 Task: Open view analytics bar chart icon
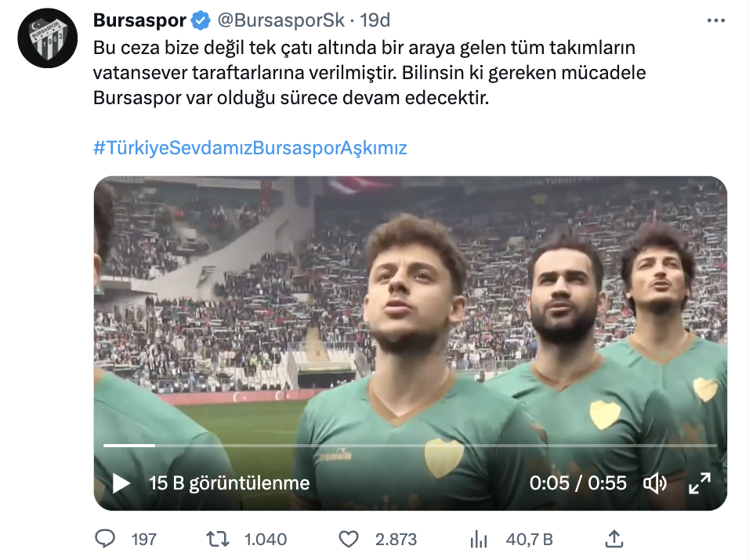click(x=479, y=540)
